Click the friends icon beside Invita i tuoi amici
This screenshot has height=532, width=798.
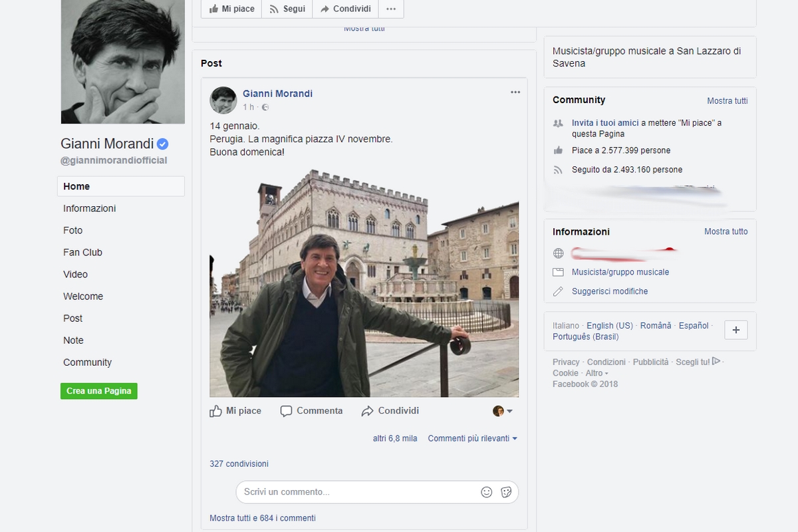coord(558,123)
